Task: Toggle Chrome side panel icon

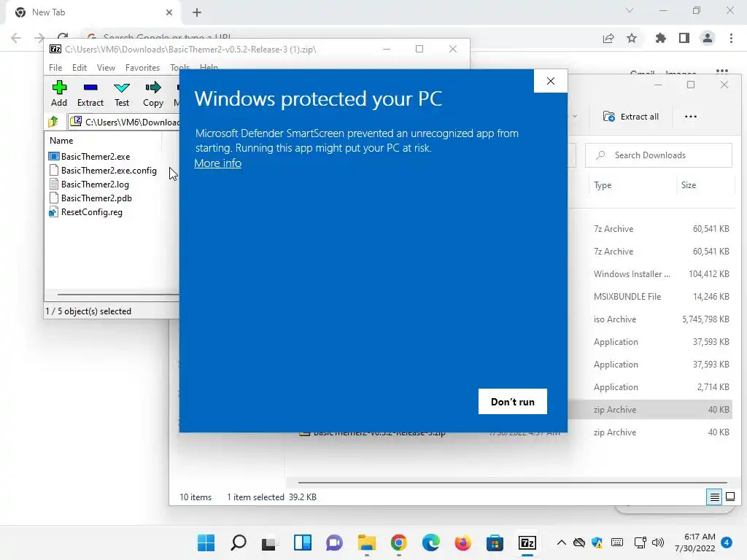Action: [684, 38]
